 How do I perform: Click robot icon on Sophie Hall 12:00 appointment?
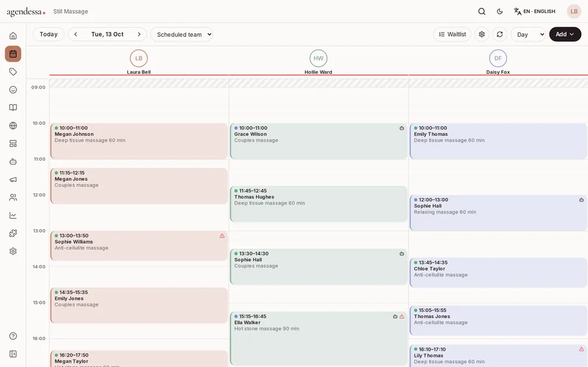(x=581, y=200)
